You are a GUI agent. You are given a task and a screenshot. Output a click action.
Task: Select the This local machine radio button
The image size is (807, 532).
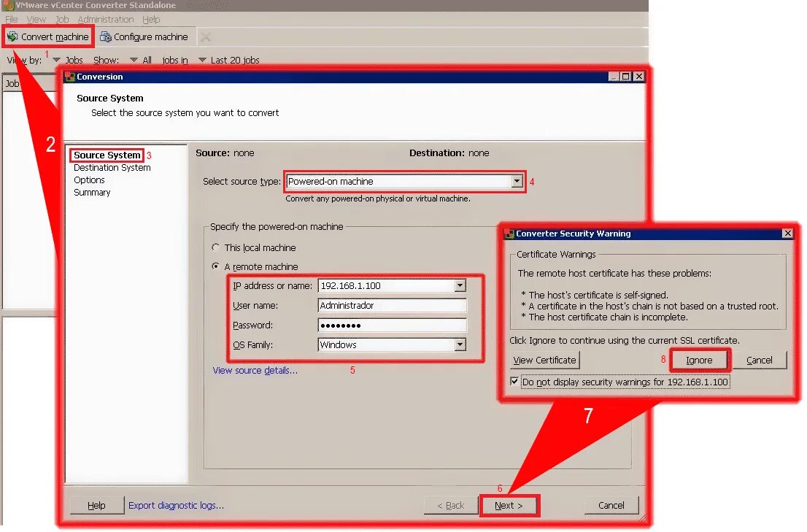216,247
